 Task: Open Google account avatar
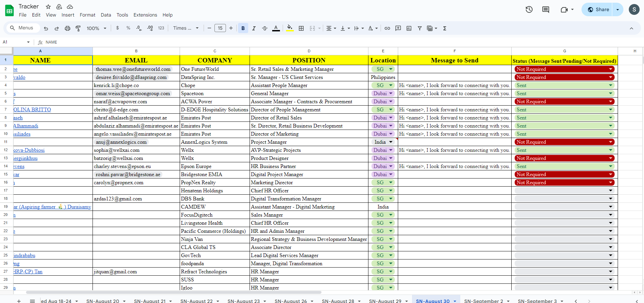point(634,9)
